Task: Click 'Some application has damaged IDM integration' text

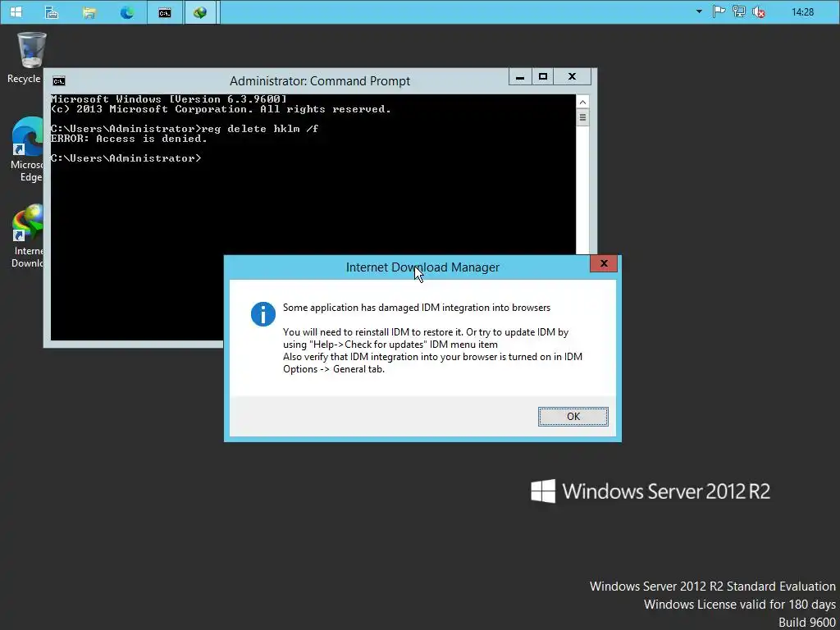Action: click(x=416, y=308)
